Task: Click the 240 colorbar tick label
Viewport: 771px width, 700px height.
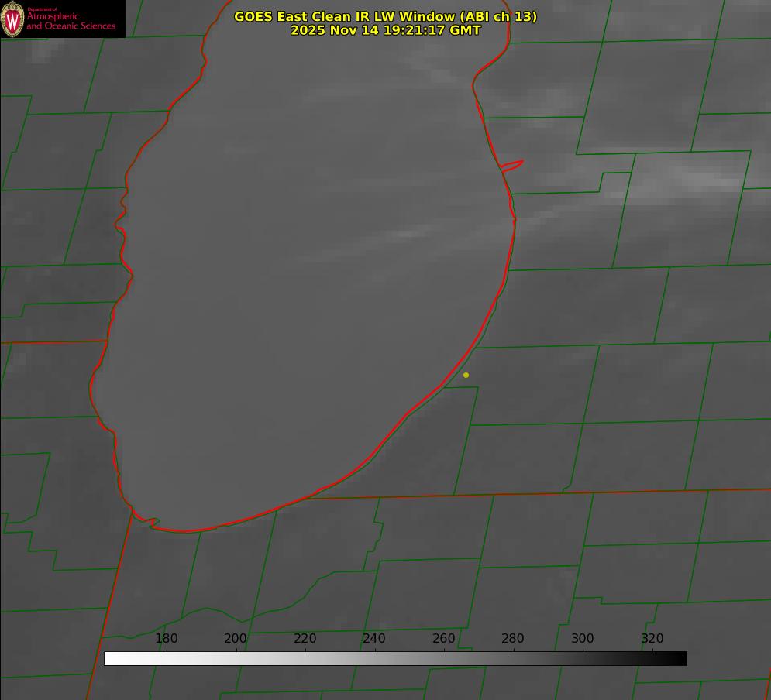Action: pyautogui.click(x=374, y=639)
